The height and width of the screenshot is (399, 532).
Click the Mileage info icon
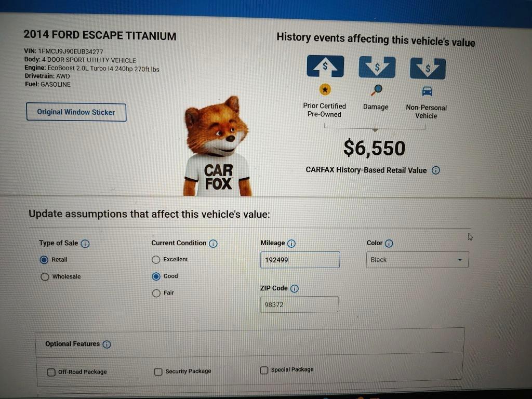pos(291,243)
